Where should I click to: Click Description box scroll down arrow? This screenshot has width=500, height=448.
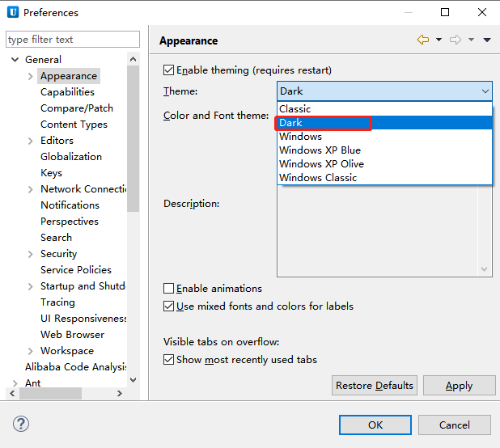[485, 269]
